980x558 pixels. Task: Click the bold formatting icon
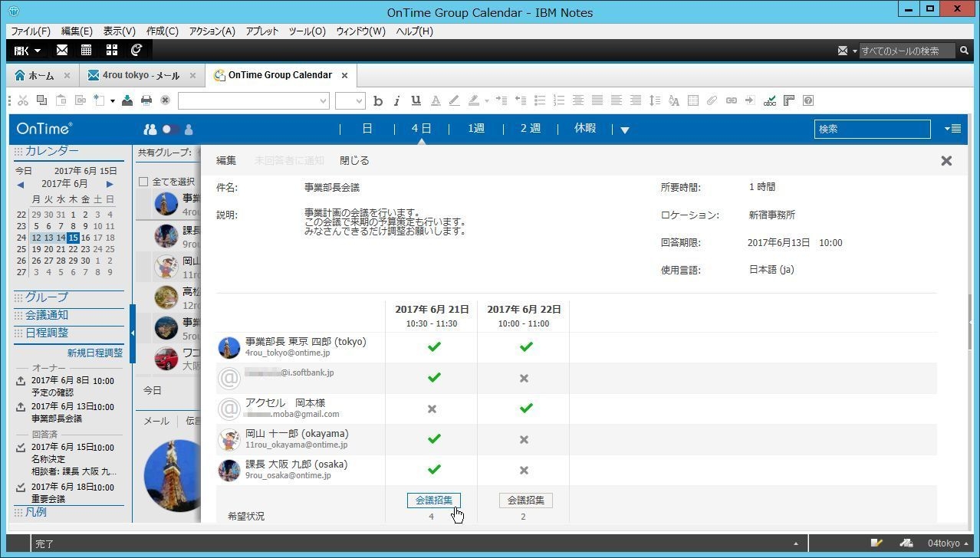pyautogui.click(x=377, y=100)
